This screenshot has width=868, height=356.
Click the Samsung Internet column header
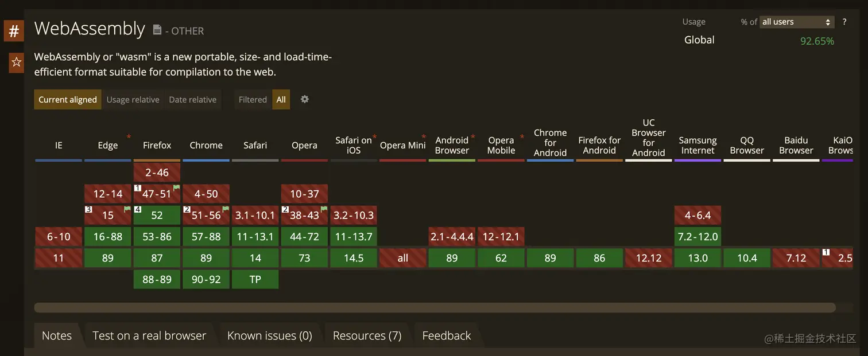[x=697, y=145]
